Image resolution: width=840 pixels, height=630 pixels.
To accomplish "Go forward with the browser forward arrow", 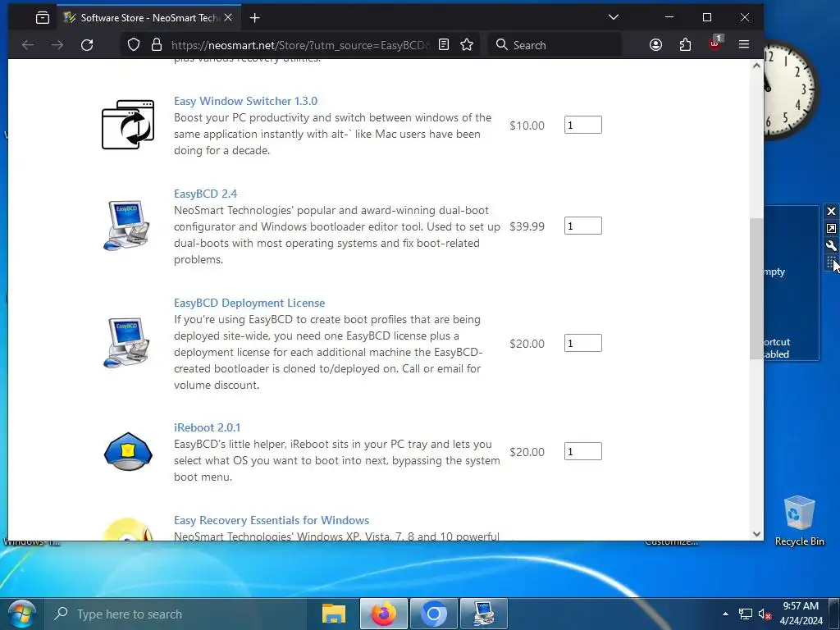I will (x=57, y=45).
